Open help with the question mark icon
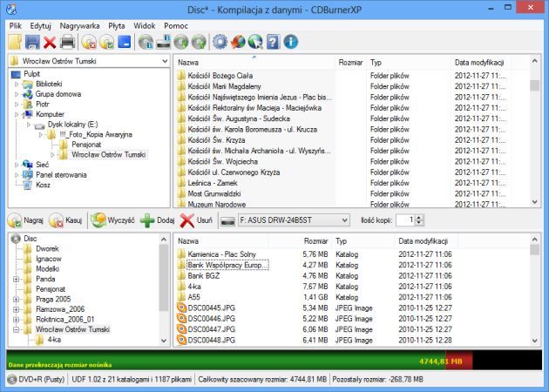This screenshot has height=392, width=549. 273,42
